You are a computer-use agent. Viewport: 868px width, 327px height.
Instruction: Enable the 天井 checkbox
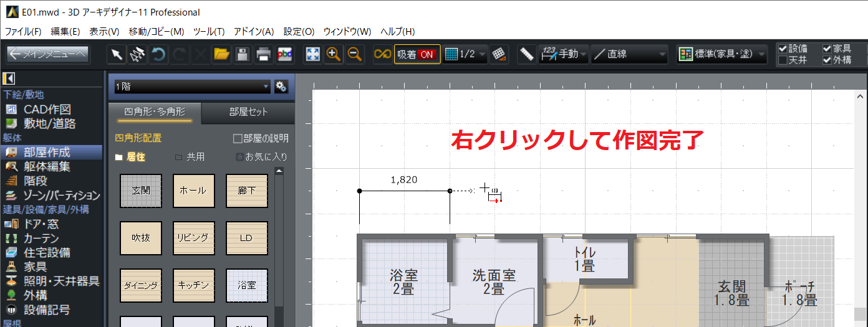pyautogui.click(x=783, y=60)
